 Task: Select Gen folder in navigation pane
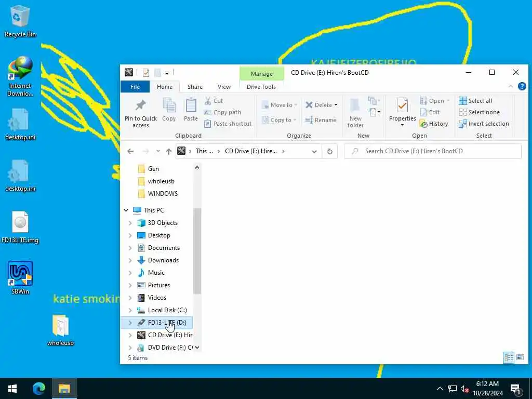point(153,169)
